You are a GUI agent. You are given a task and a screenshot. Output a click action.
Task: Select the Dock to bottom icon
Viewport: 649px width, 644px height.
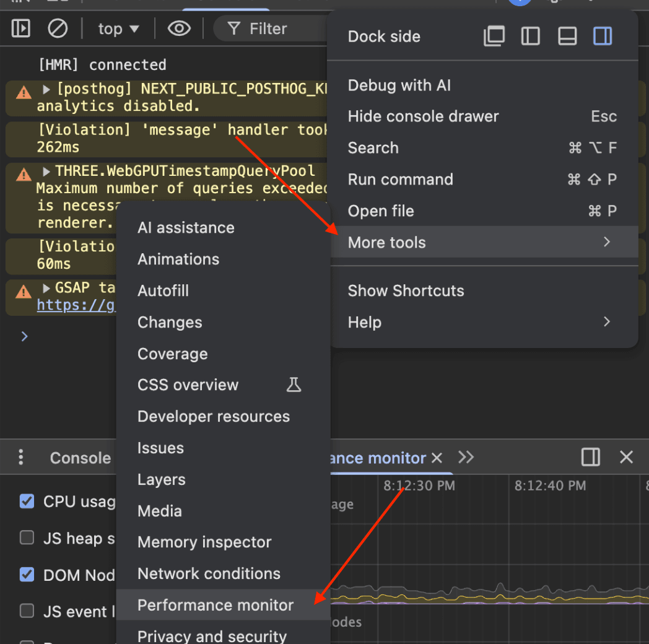click(x=567, y=36)
